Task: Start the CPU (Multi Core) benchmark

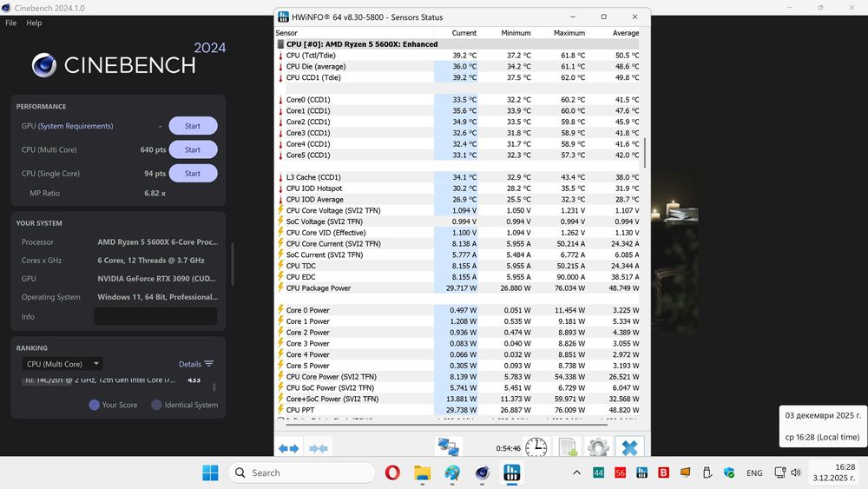Action: click(x=193, y=149)
